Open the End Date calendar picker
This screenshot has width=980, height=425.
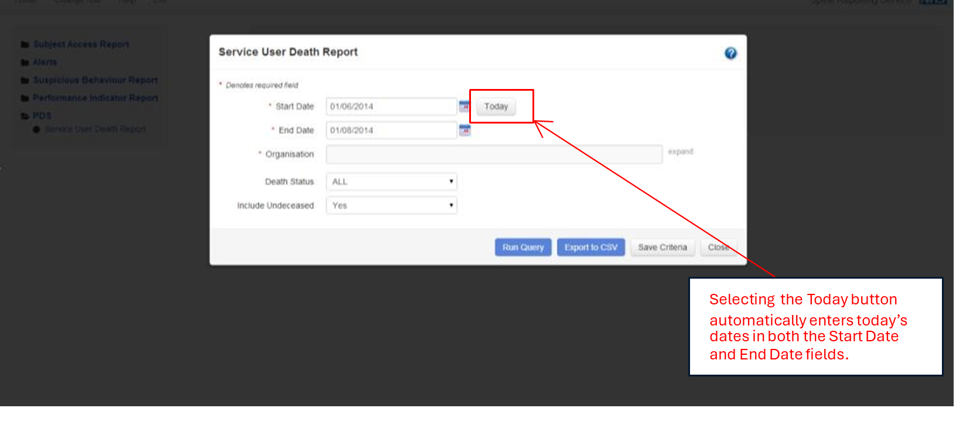(x=465, y=130)
